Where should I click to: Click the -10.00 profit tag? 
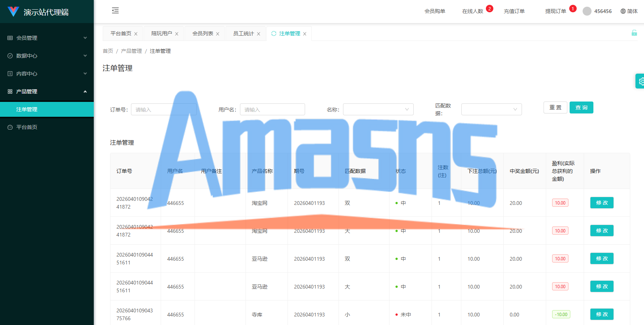(x=561, y=314)
